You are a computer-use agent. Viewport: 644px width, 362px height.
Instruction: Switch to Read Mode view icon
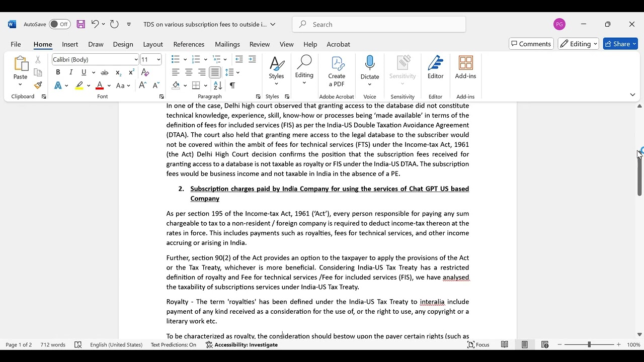pyautogui.click(x=505, y=345)
